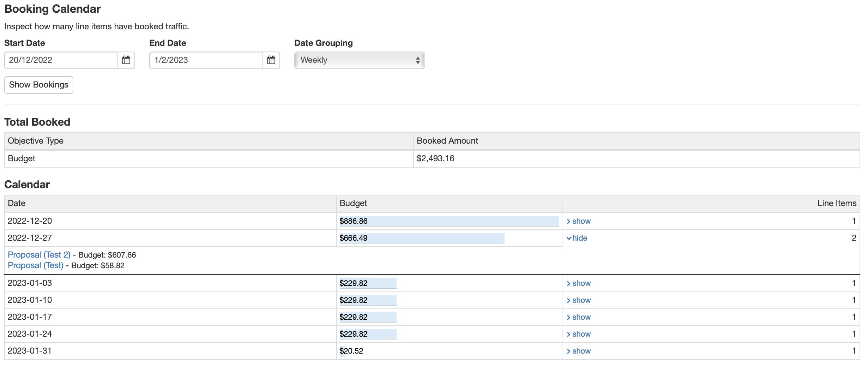Open the Proposal (Test) link
The image size is (868, 367).
pos(35,265)
